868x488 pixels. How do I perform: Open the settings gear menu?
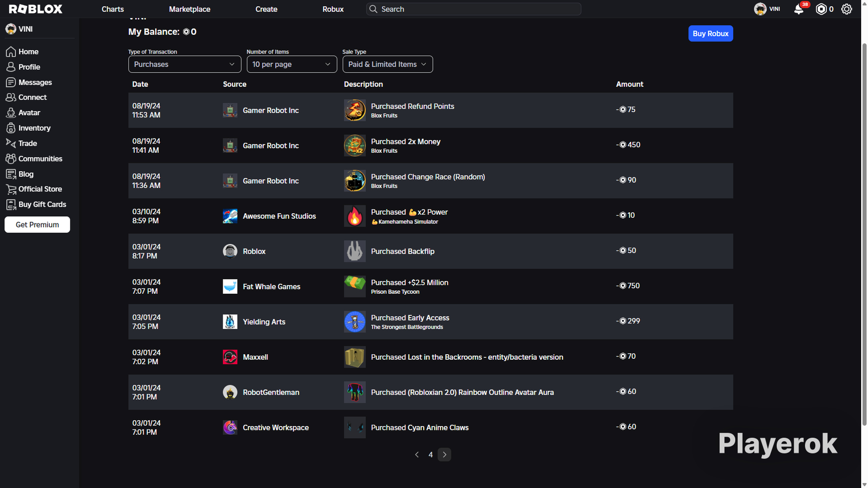coord(847,9)
